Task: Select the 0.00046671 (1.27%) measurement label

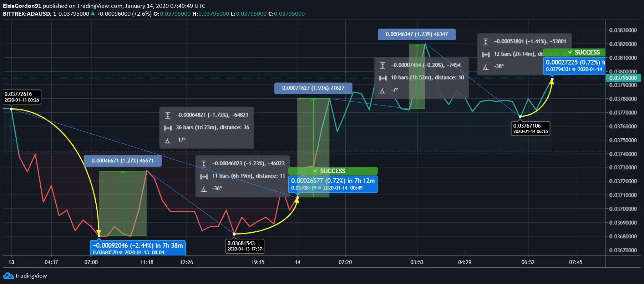Action: click(x=122, y=161)
